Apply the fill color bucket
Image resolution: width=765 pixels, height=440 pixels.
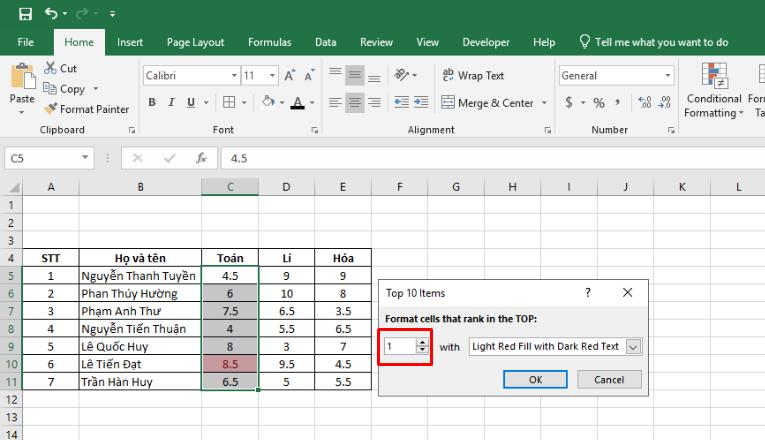[x=268, y=102]
